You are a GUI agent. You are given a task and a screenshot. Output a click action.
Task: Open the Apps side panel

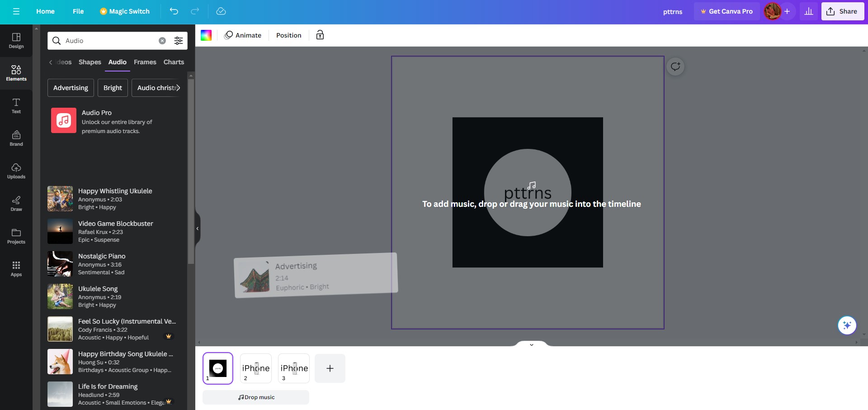[16, 268]
